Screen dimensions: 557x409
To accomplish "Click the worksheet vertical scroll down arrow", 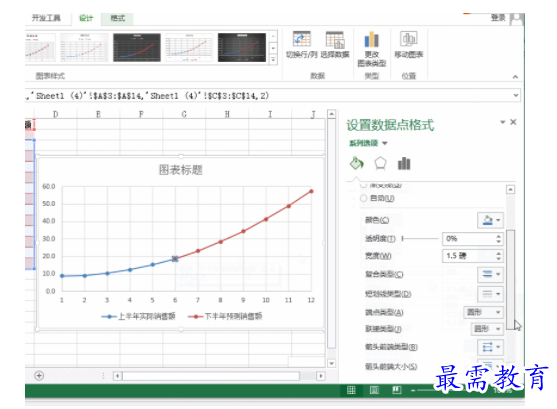I will (x=331, y=363).
